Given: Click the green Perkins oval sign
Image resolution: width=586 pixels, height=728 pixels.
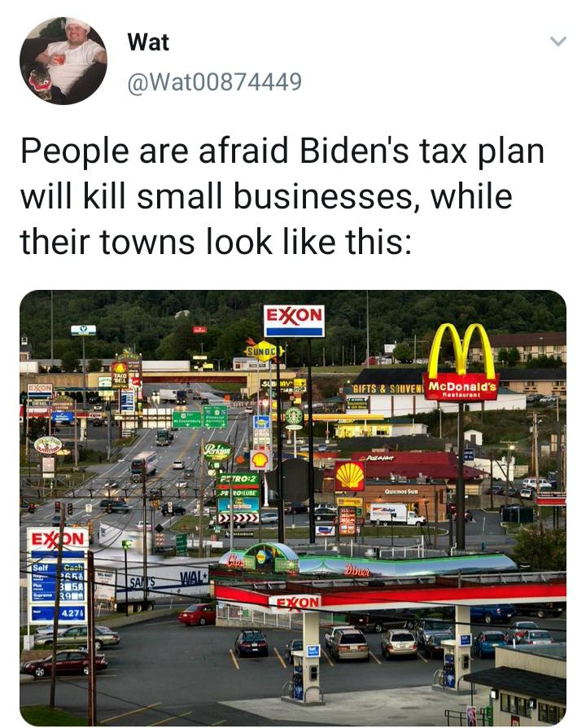Looking at the screenshot, I should [217, 450].
